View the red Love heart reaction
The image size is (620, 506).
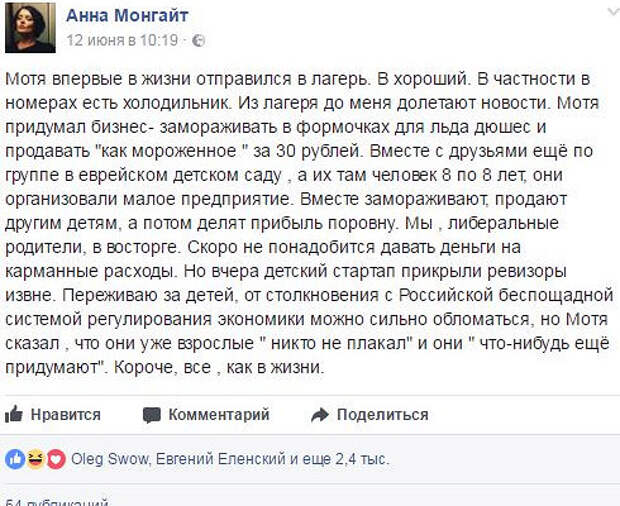tap(57, 459)
